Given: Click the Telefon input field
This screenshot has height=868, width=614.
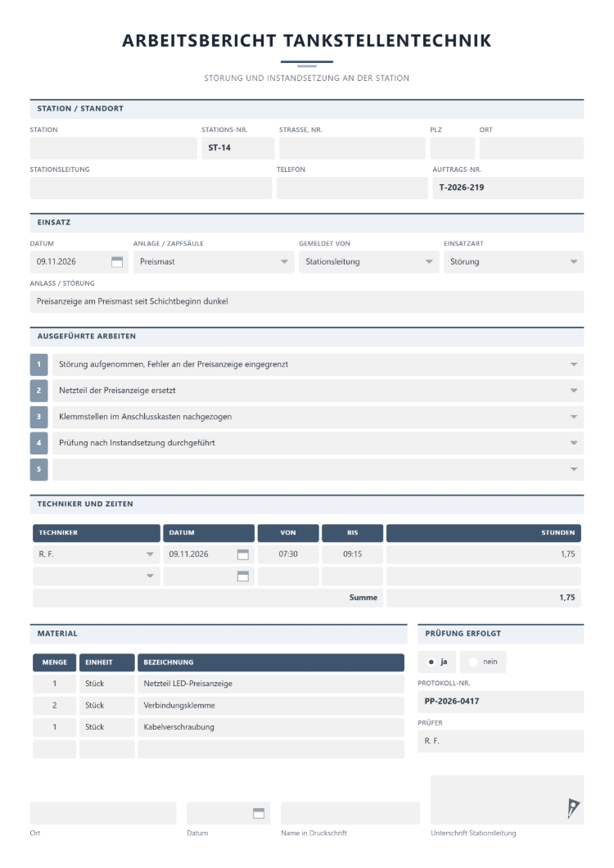Looking at the screenshot, I should pyautogui.click(x=352, y=188).
